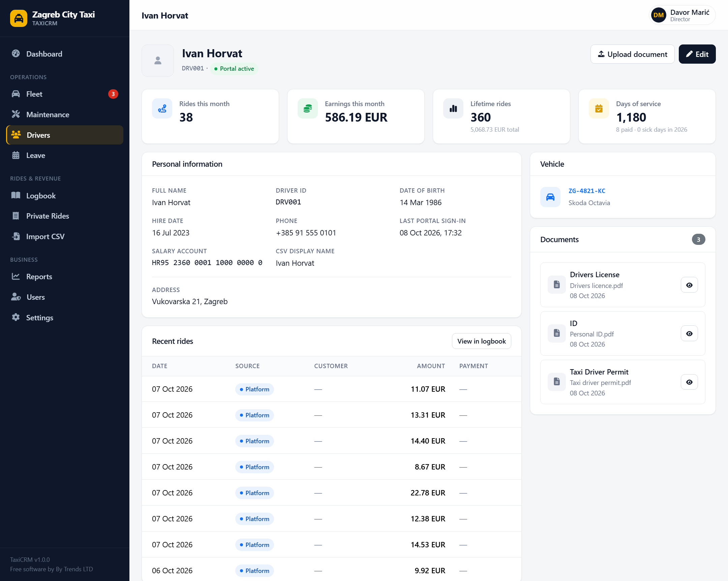This screenshot has height=581, width=728.
Task: Click the Reports chart icon
Action: point(16,276)
